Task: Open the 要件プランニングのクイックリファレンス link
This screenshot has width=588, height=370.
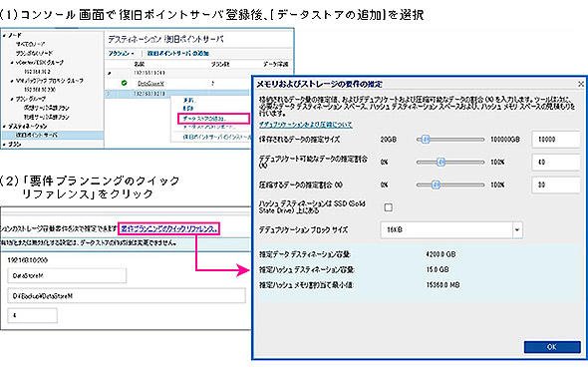Action: [168, 228]
